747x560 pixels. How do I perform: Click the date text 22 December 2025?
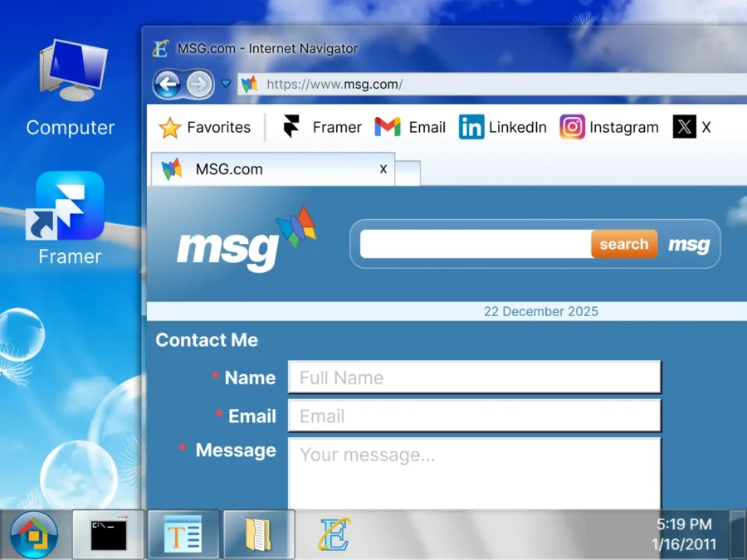540,311
